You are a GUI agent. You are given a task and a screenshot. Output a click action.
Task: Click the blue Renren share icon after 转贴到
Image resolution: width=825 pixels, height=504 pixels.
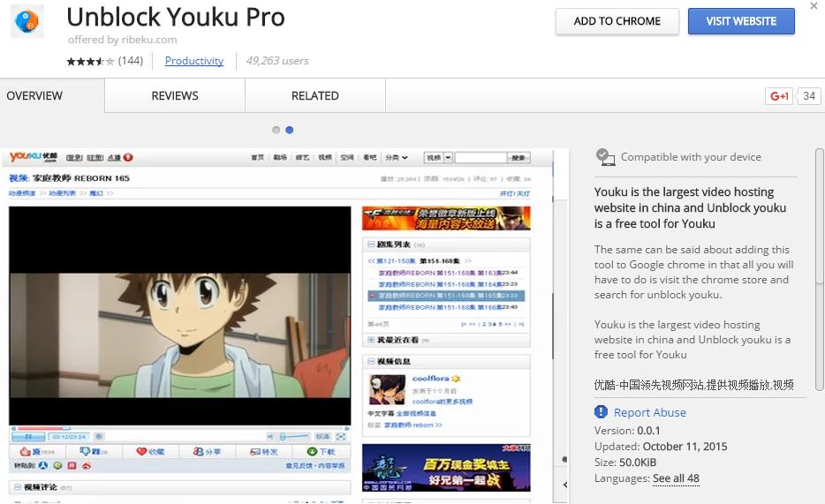pos(43,466)
